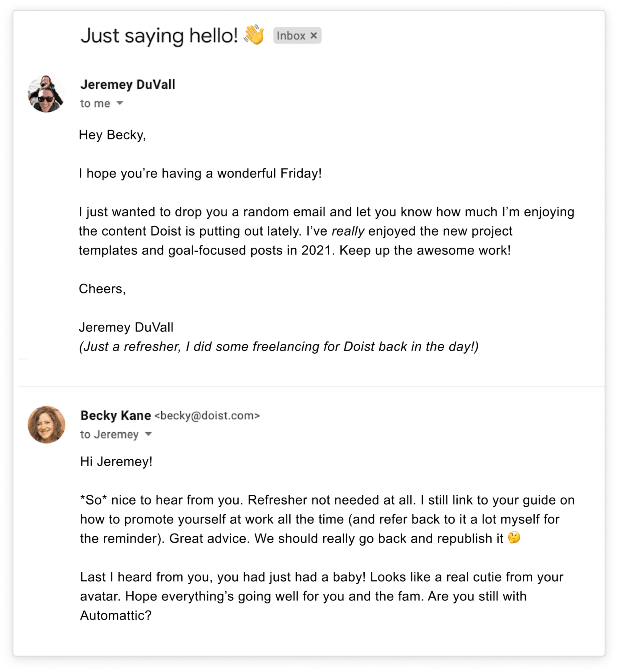
Task: Click the "Hey Becky," greeting
Action: [x=112, y=135]
